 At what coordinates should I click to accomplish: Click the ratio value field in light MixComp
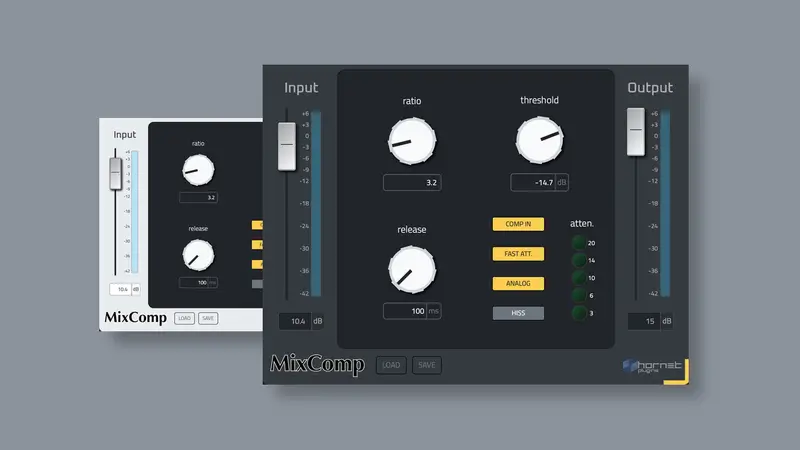198,197
